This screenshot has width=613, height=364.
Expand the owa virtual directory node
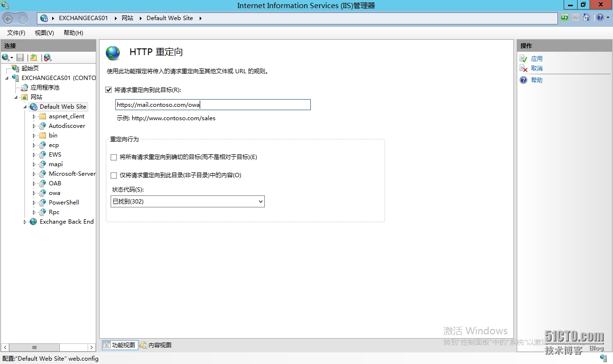point(34,193)
